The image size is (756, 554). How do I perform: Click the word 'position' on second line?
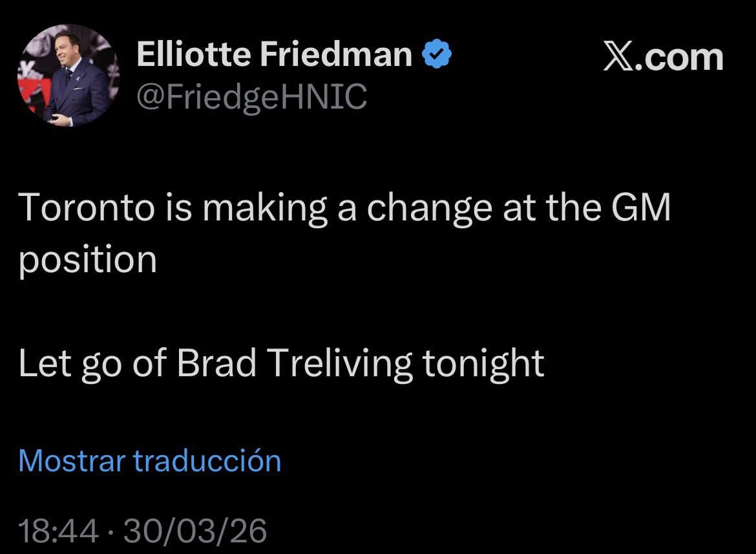(x=88, y=261)
